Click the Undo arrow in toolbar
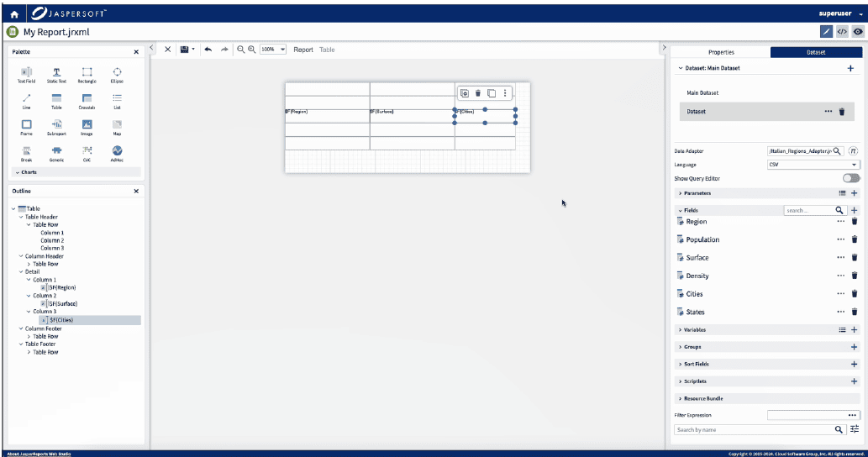The width and height of the screenshot is (868, 457). coord(208,50)
